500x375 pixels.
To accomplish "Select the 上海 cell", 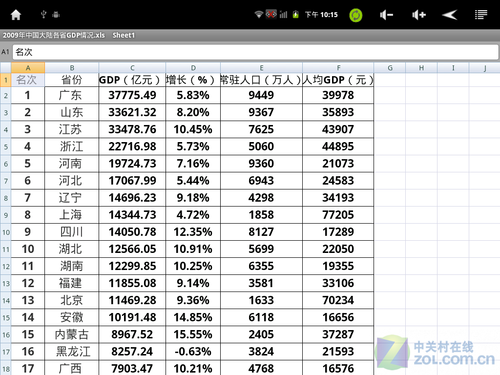I will (x=72, y=215).
